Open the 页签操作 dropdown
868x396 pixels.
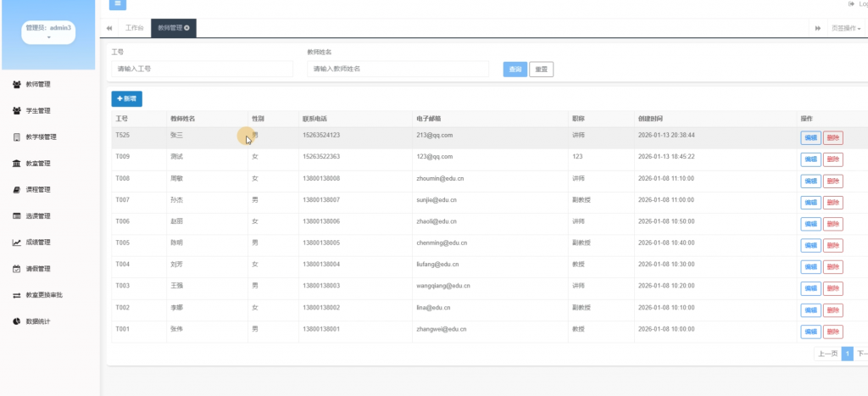click(846, 28)
